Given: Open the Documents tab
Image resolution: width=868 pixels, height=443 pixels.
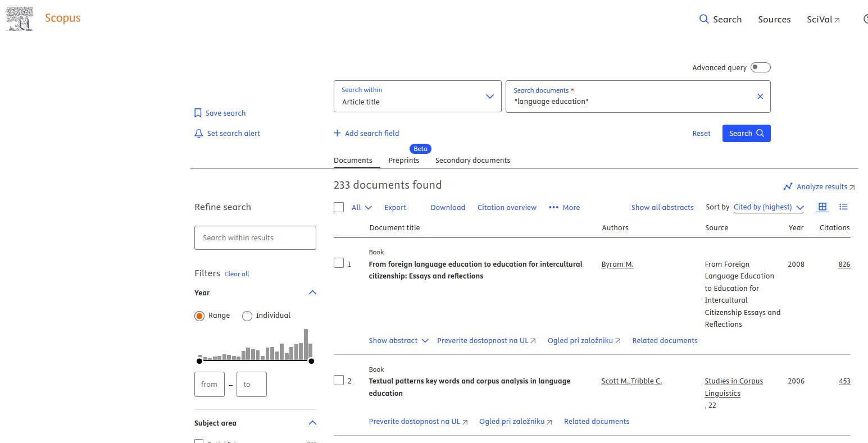Looking at the screenshot, I should click(x=353, y=161).
